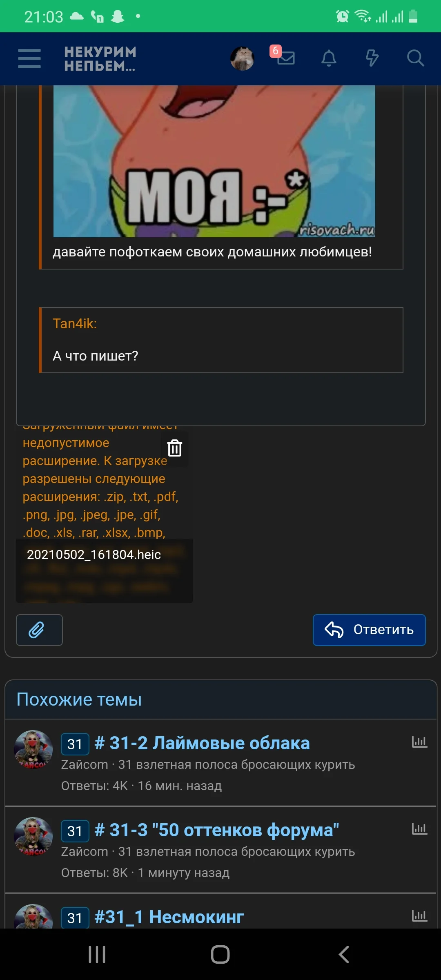Submit reply with the Ответить button
441x980 pixels.
[x=369, y=630]
